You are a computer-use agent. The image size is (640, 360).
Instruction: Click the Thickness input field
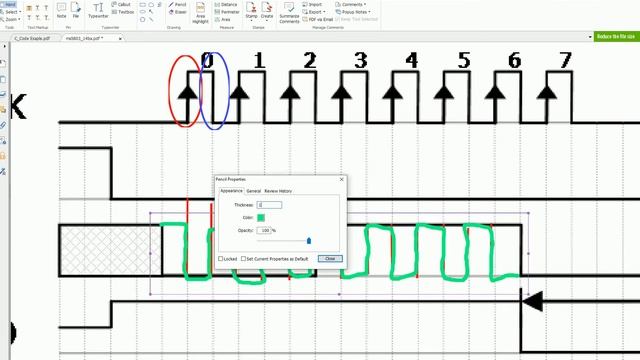coord(269,205)
